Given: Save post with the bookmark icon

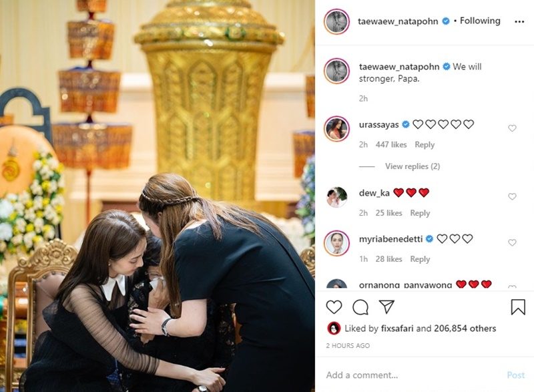Looking at the screenshot, I should 518,307.
